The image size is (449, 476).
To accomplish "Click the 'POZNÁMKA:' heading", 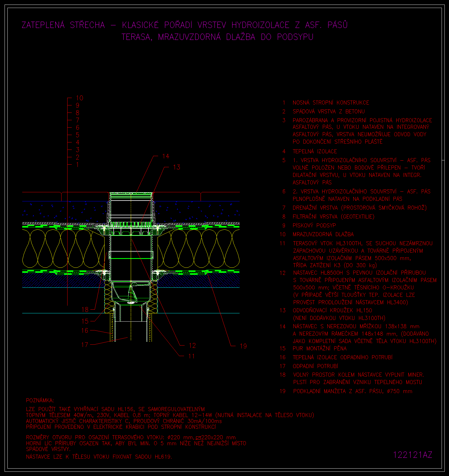I will point(40,400).
